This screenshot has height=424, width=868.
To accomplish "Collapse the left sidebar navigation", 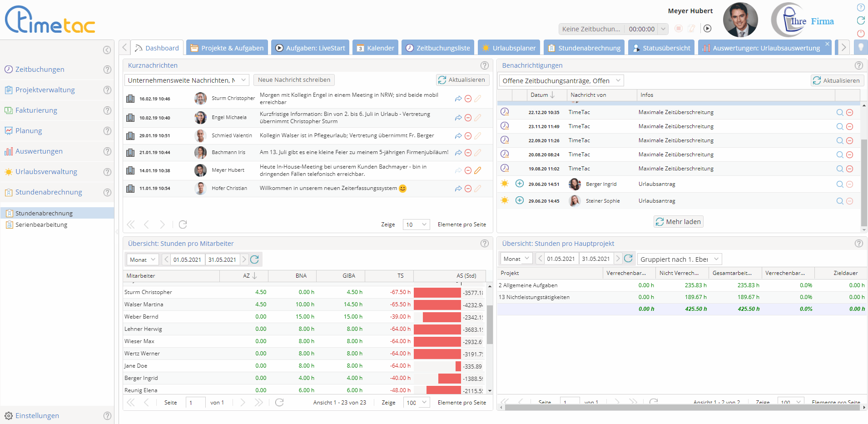I will [107, 50].
